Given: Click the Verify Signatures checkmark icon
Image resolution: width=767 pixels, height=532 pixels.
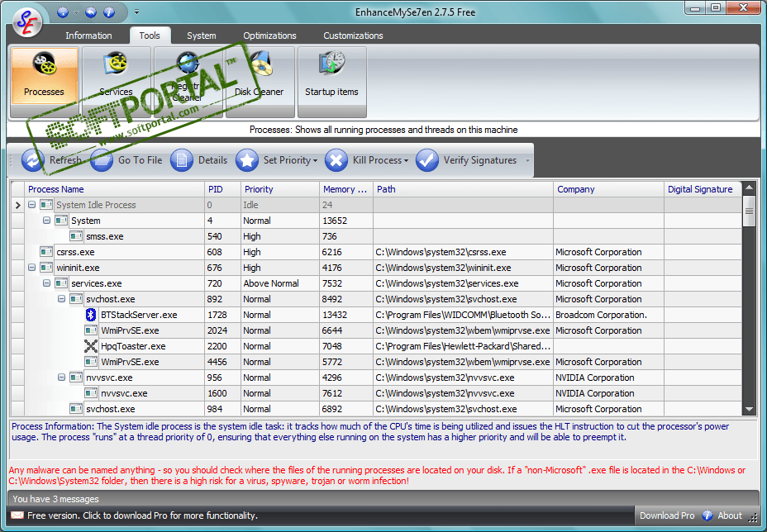Looking at the screenshot, I should click(427, 160).
